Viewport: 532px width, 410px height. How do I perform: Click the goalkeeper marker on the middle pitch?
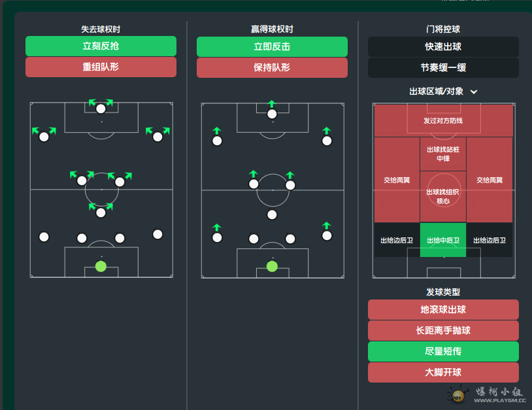272,266
